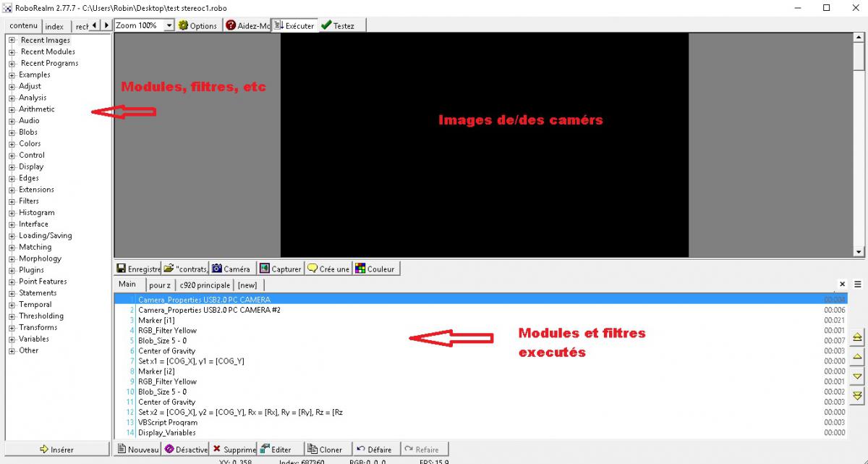This screenshot has width=868, height=464.
Task: Click the Crée une speech-bubble button
Action: tap(328, 269)
